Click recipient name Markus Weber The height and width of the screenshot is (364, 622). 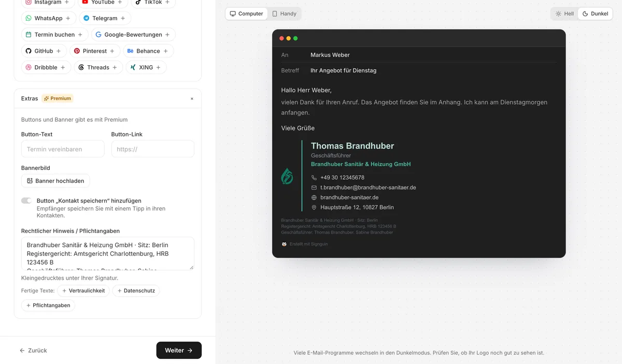click(330, 55)
